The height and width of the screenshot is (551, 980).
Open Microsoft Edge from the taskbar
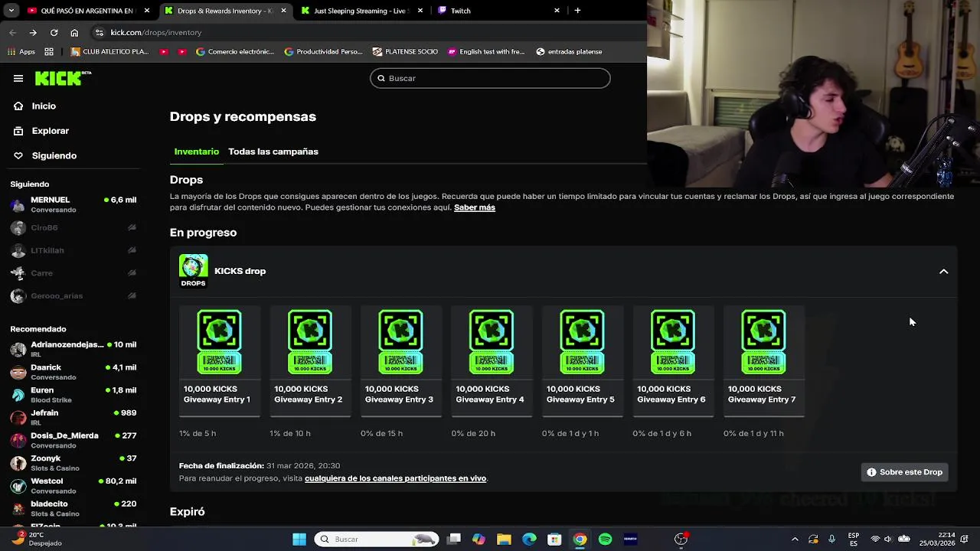click(529, 540)
